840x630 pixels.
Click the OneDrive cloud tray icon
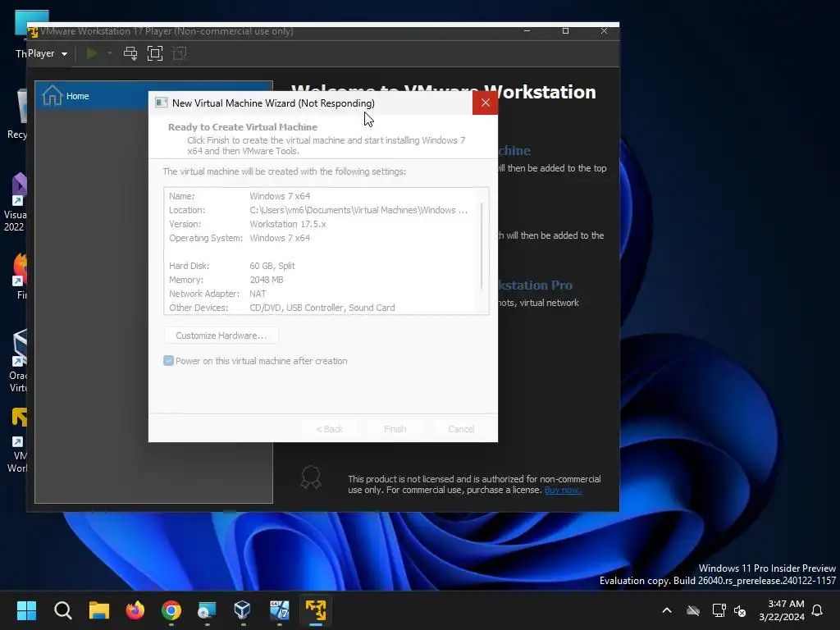693,610
